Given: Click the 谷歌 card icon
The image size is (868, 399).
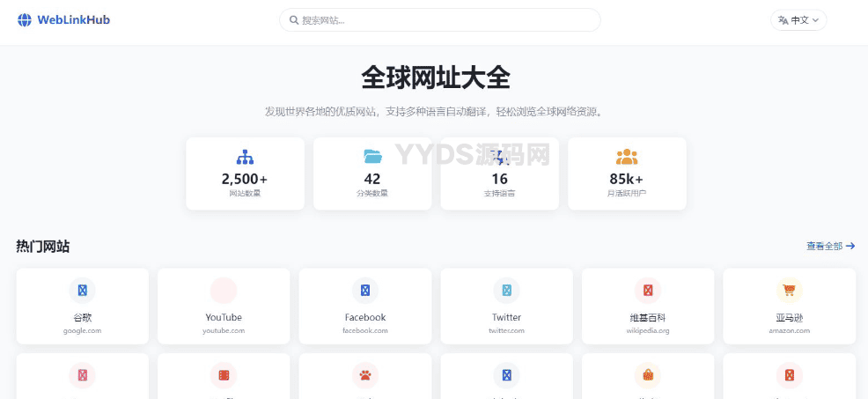Looking at the screenshot, I should click(83, 291).
